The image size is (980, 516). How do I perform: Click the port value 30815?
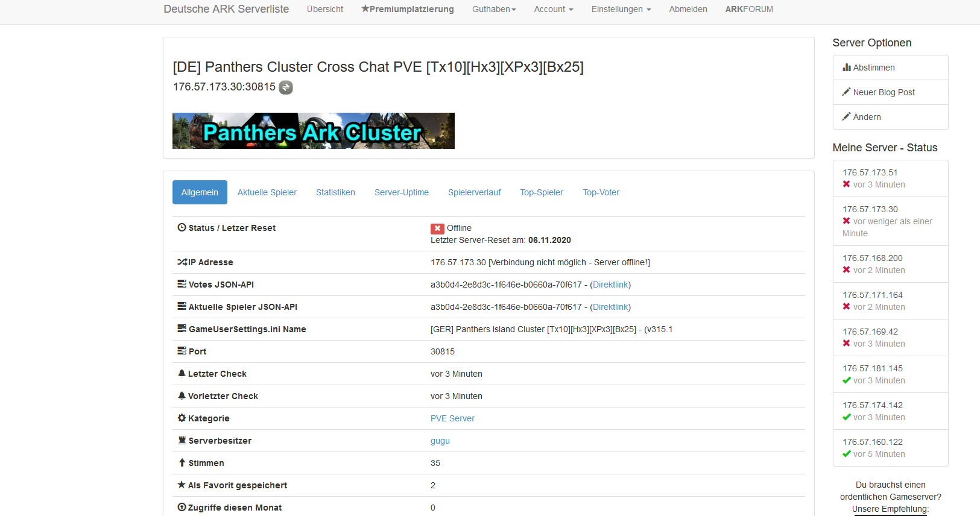(443, 351)
